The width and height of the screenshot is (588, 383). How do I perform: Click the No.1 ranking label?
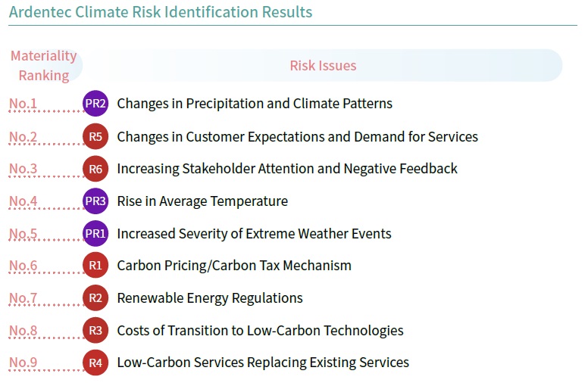23,104
